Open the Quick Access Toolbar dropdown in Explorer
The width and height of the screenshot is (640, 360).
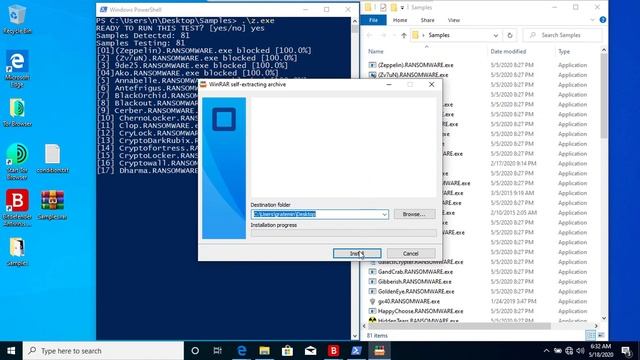[402, 7]
